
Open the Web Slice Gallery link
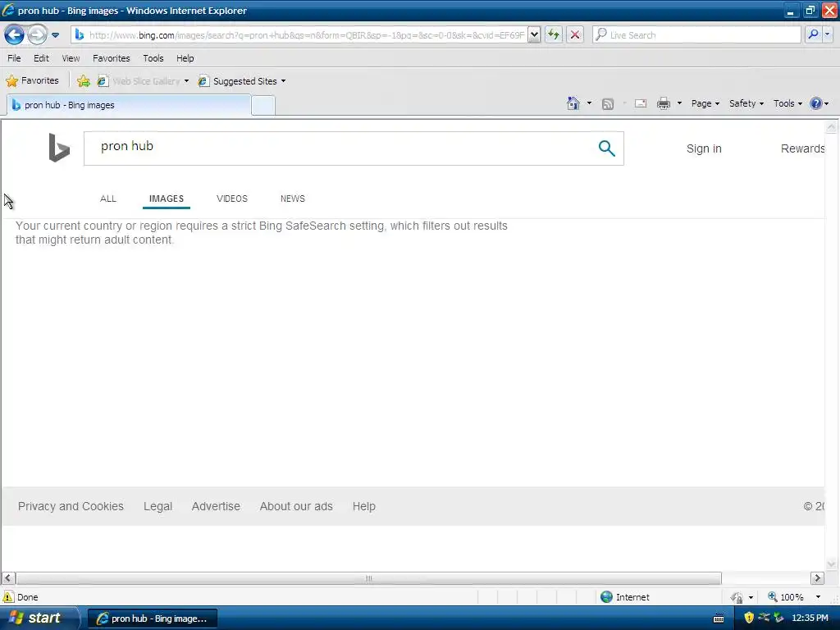[x=138, y=81]
